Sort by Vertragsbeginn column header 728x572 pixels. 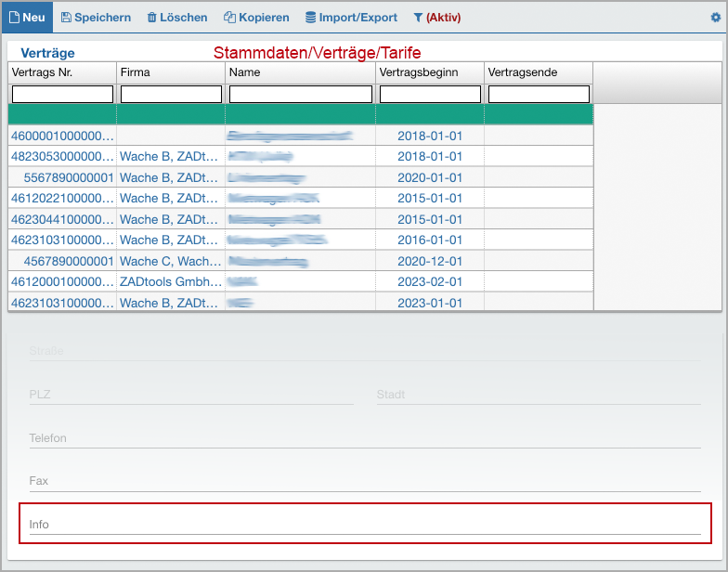pos(429,72)
